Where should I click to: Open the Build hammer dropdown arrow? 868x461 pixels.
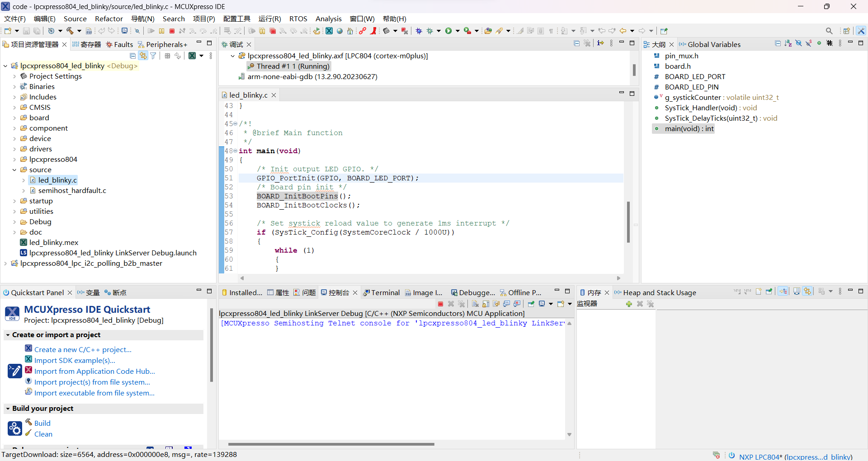pyautogui.click(x=79, y=31)
